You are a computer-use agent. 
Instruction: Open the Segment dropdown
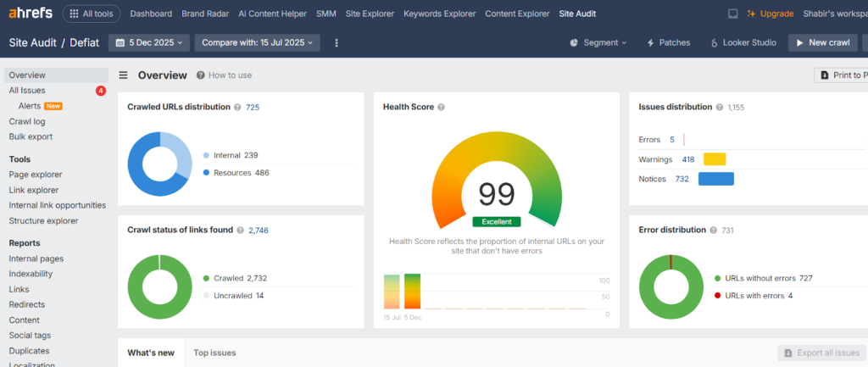[x=598, y=42]
